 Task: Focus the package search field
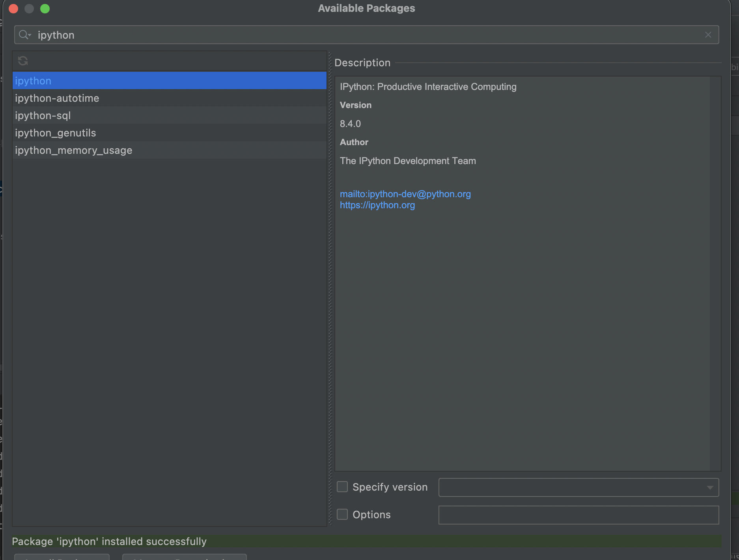click(355, 35)
